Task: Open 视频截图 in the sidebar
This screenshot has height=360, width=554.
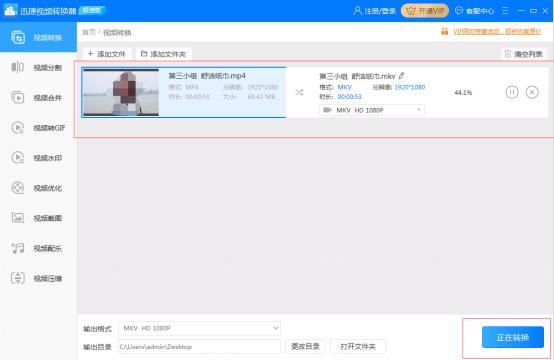Action: tap(38, 218)
